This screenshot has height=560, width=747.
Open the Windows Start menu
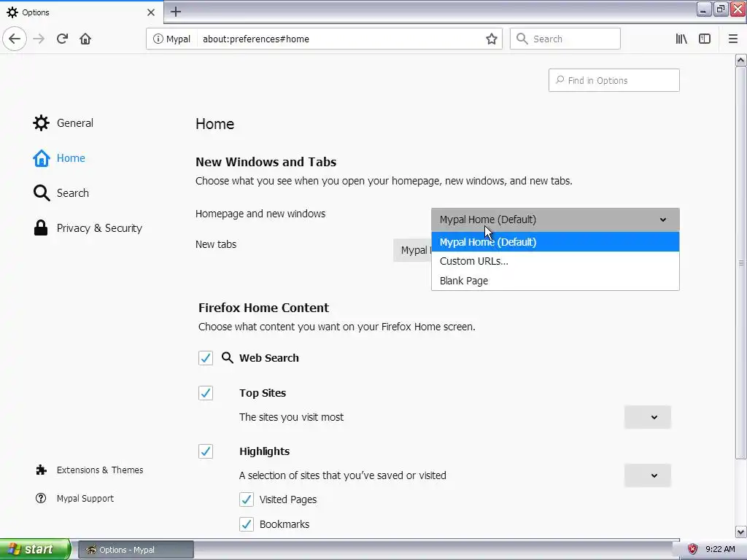(35, 549)
